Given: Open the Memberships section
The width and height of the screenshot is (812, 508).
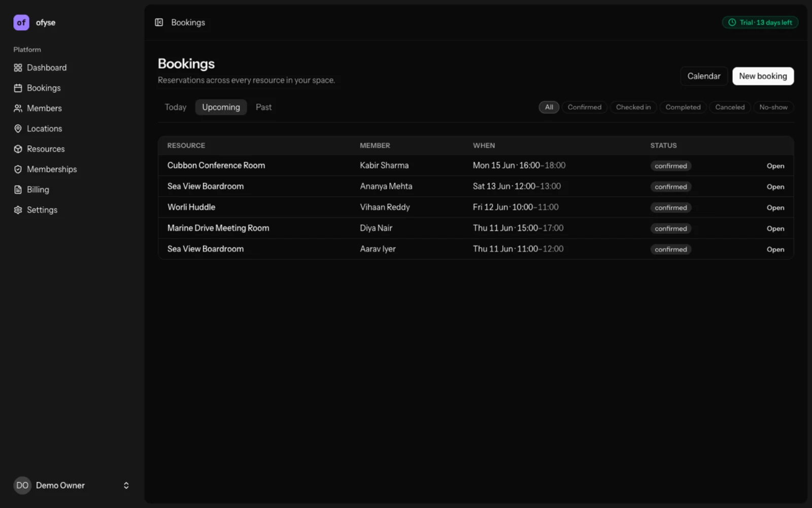Looking at the screenshot, I should (x=72, y=169).
